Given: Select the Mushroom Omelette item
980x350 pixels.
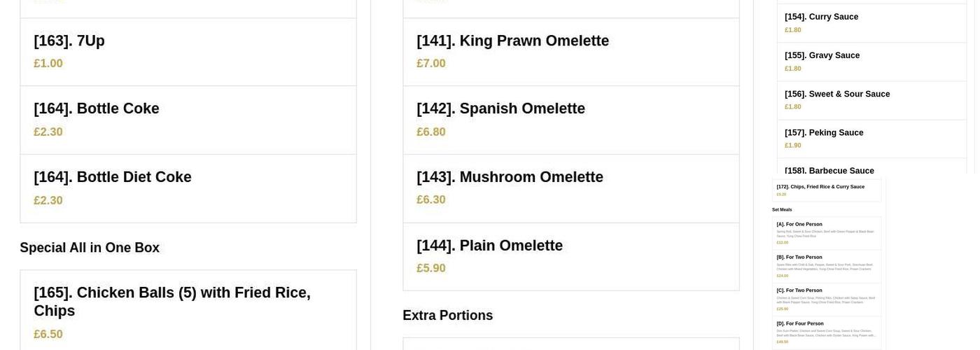Looking at the screenshot, I should pos(510,178).
